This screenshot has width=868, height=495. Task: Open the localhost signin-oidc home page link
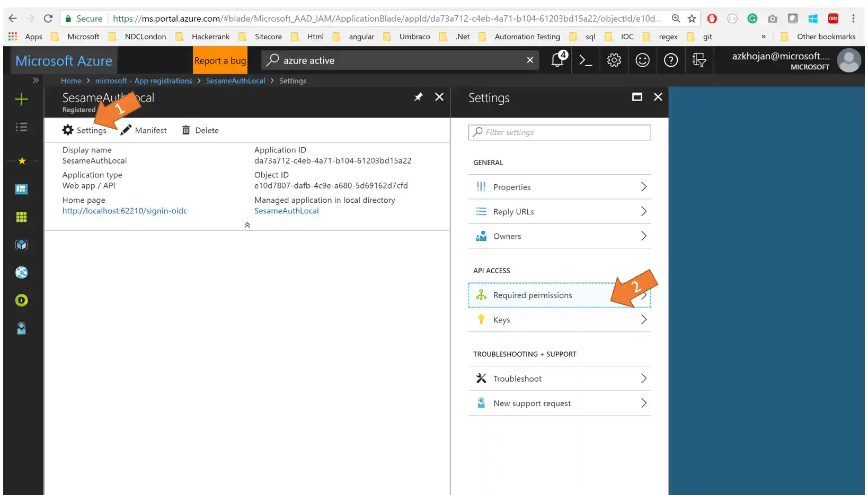coord(125,211)
